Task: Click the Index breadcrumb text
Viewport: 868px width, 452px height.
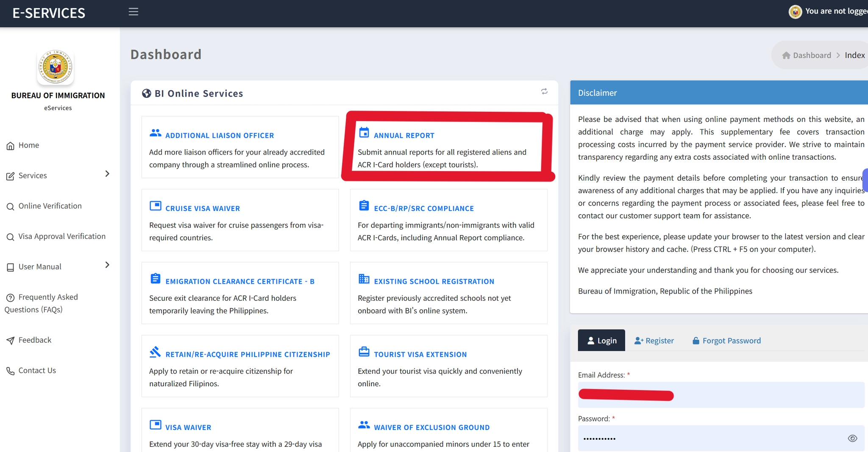Action: 854,55
